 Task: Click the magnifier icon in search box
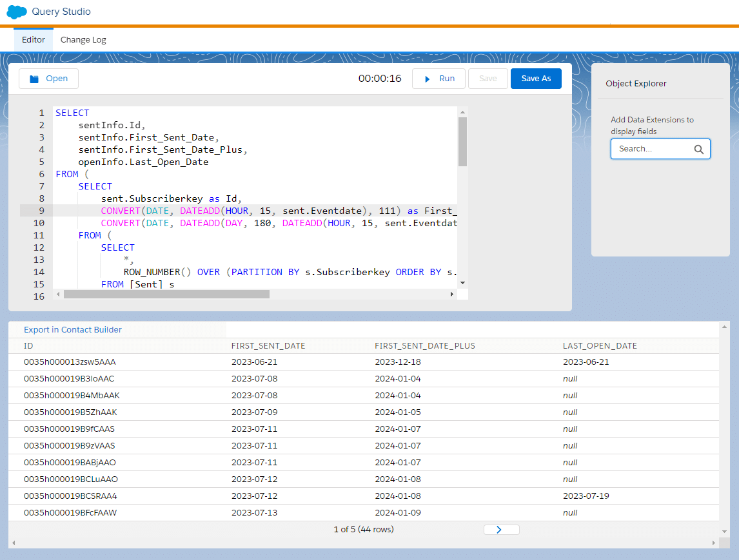698,150
